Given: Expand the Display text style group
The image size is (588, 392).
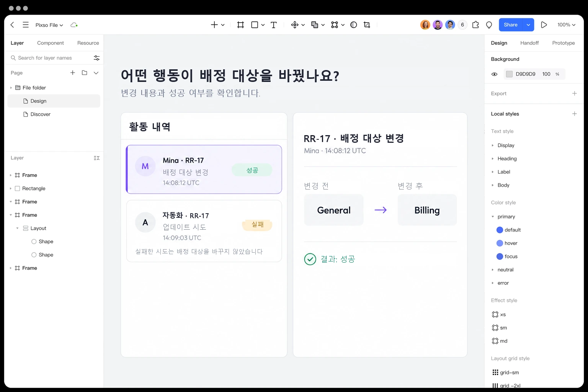Looking at the screenshot, I should click(x=493, y=145).
